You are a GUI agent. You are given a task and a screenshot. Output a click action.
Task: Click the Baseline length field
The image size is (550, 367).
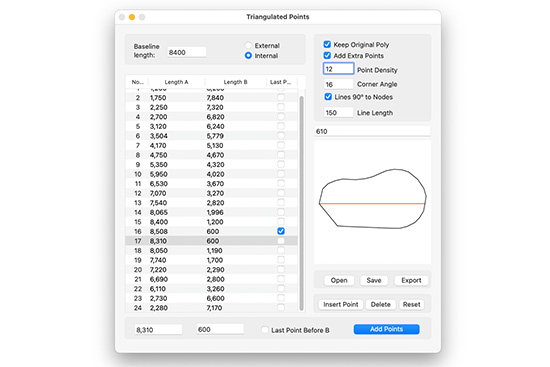[187, 52]
